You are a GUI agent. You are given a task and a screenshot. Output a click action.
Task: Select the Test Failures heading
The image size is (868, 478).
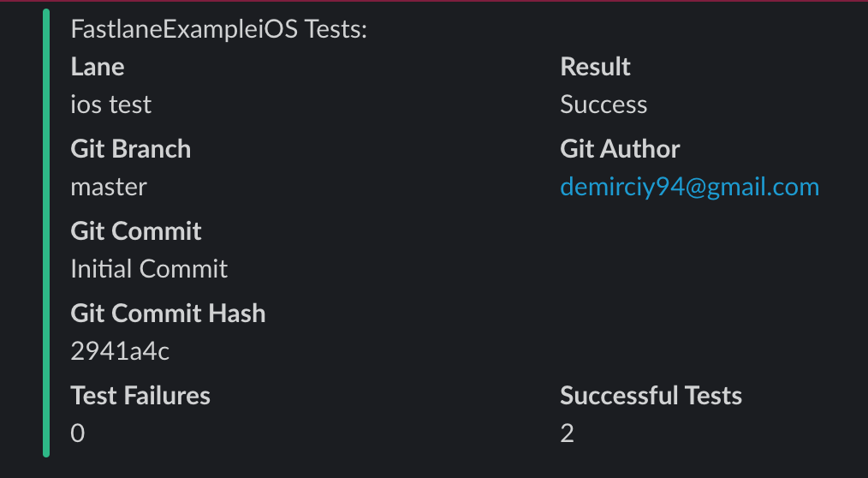[140, 396]
